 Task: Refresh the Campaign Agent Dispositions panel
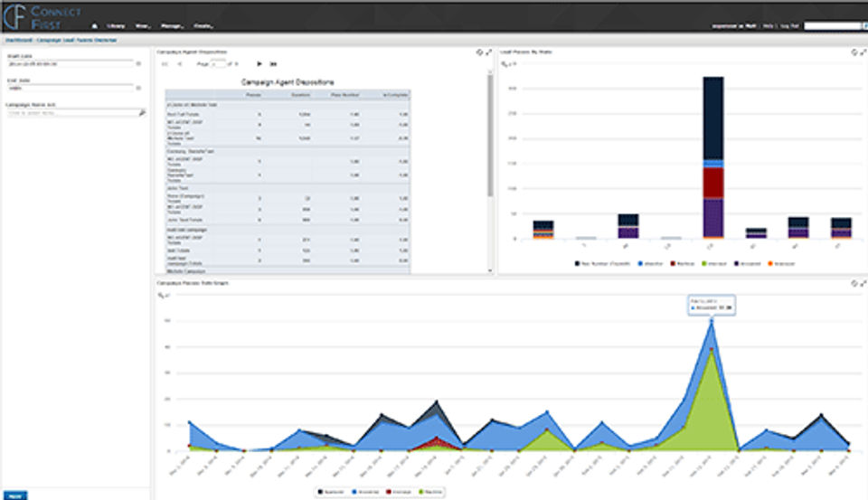479,52
